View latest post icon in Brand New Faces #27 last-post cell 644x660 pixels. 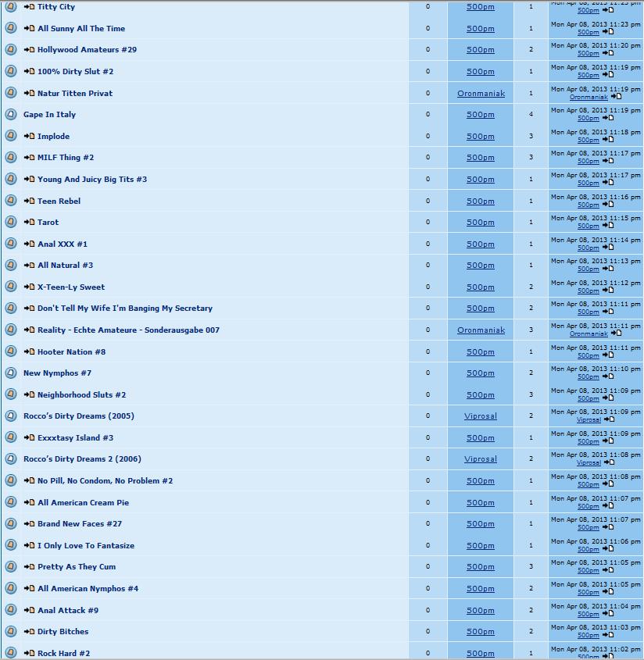608,527
